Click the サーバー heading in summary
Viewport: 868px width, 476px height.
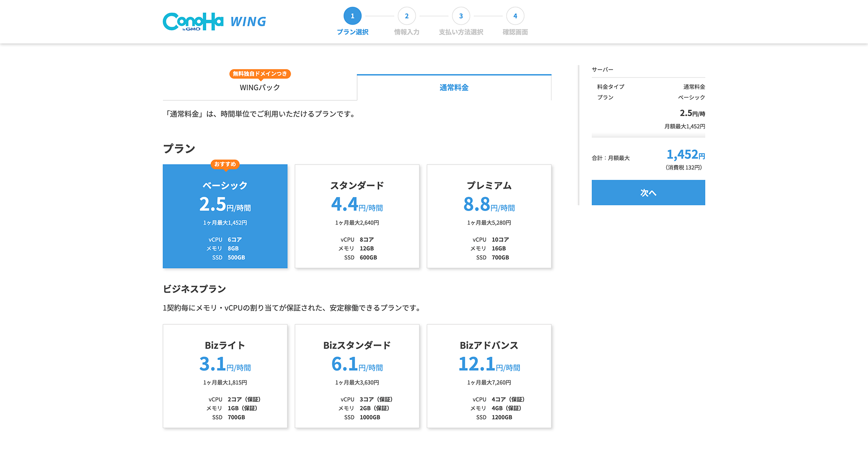coord(603,70)
